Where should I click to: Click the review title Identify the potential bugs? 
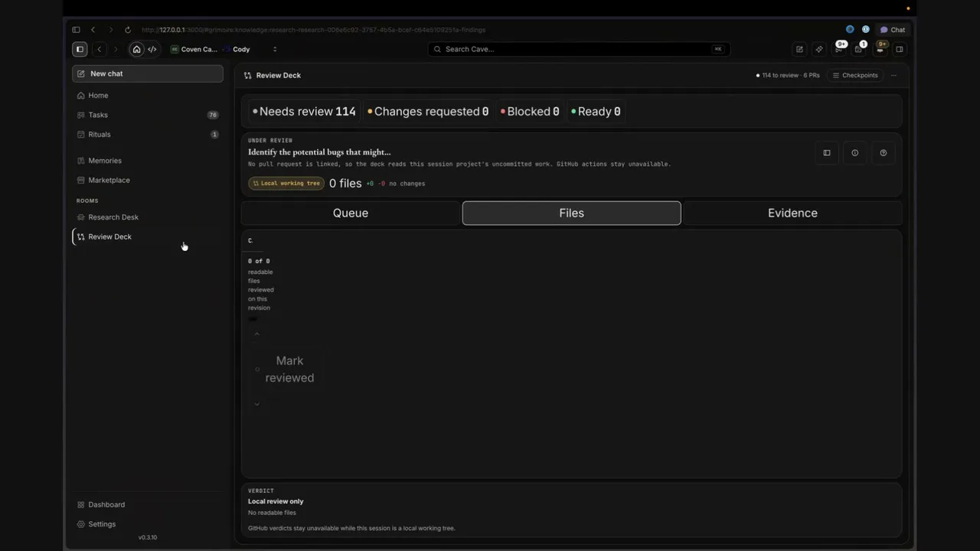319,152
